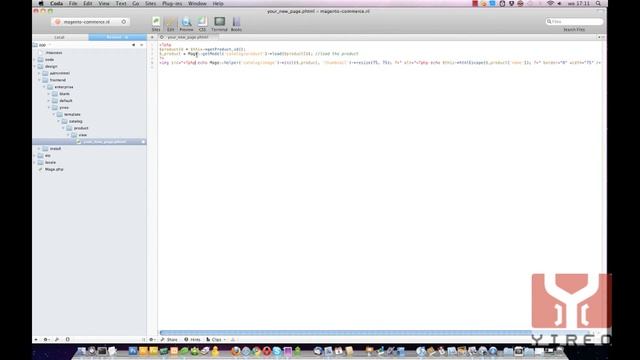The height and width of the screenshot is (360, 640).
Task: Select the view folder row
Action: [x=89, y=135]
